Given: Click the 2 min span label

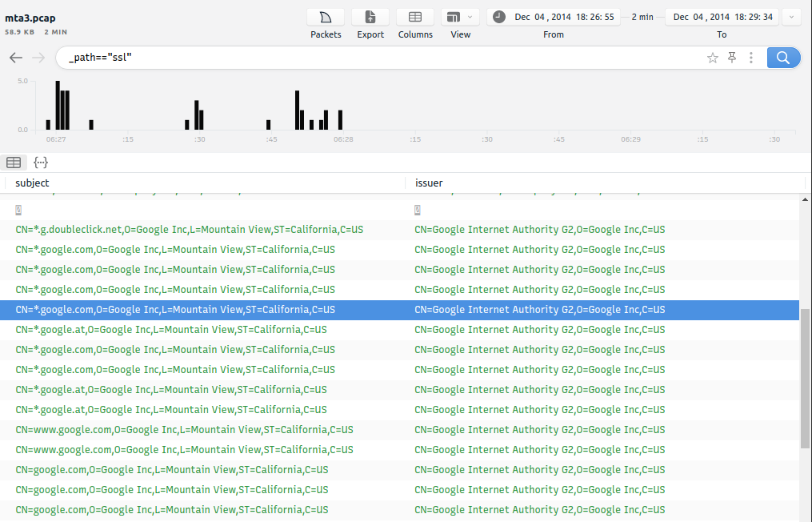Looking at the screenshot, I should point(642,17).
